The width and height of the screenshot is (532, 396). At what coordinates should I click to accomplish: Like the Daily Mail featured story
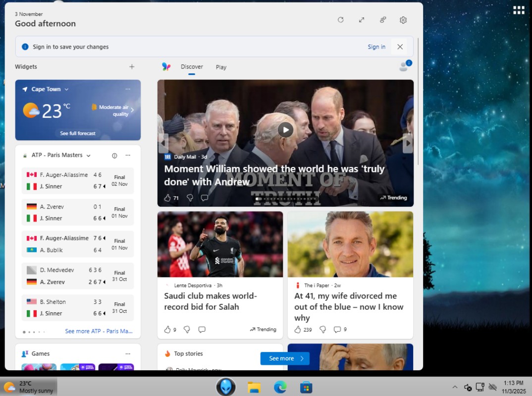point(167,198)
